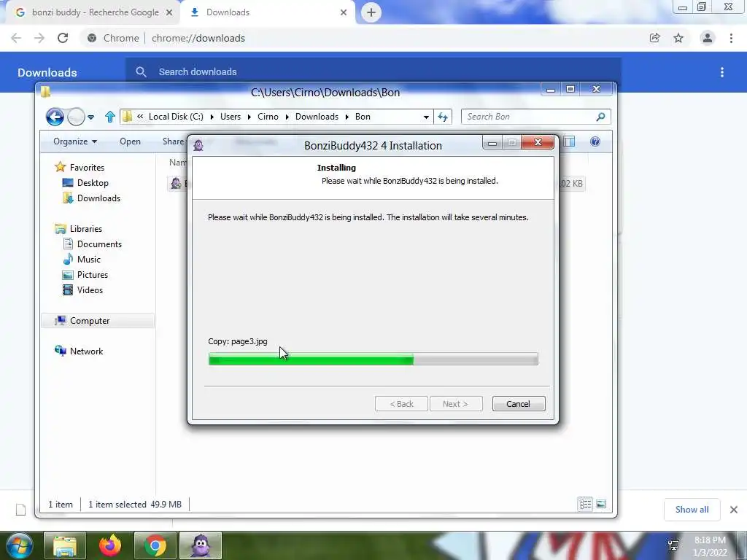Switch to Chrome in the taskbar

click(x=155, y=545)
